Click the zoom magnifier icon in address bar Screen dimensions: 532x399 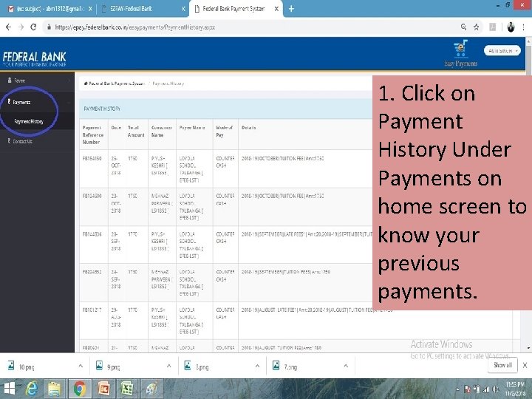click(463, 27)
